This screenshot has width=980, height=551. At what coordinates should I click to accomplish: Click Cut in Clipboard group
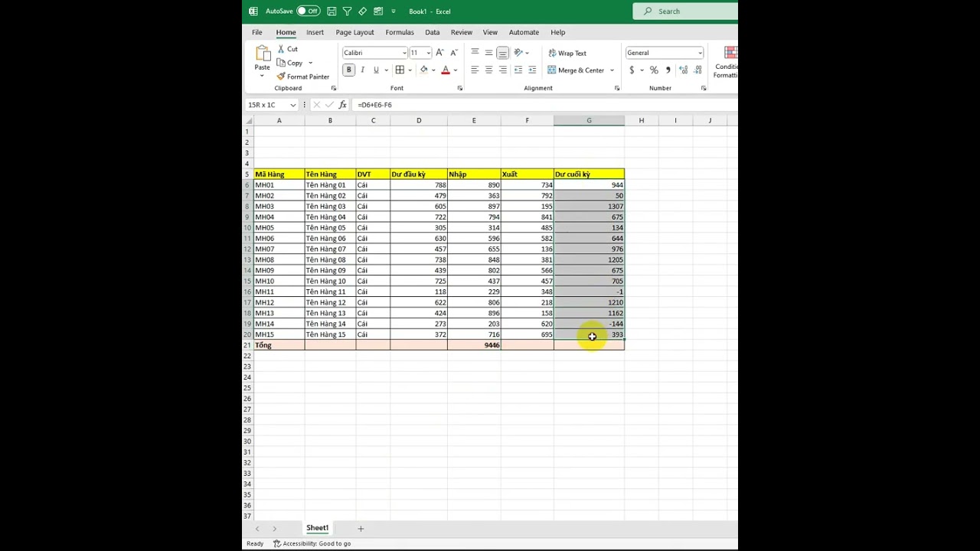tap(287, 49)
